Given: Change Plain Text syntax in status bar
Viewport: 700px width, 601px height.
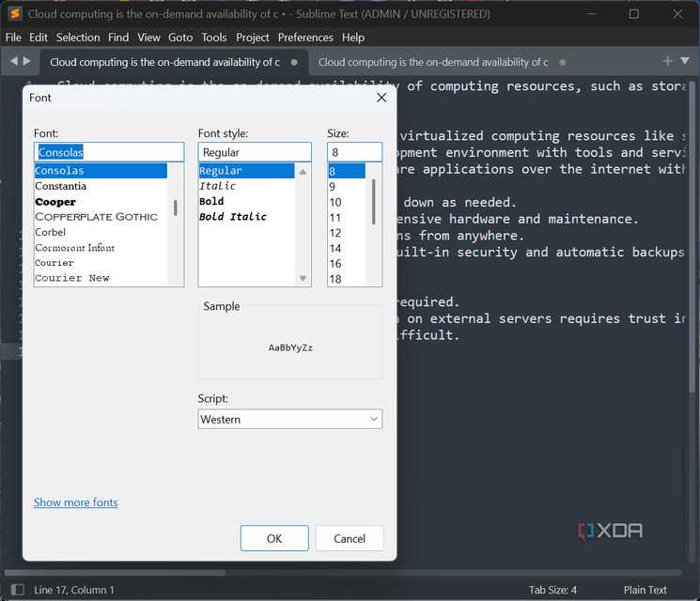Looking at the screenshot, I should click(646, 590).
